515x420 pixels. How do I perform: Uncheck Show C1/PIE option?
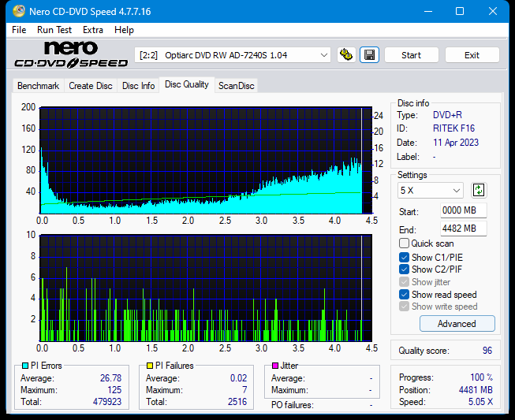point(405,257)
